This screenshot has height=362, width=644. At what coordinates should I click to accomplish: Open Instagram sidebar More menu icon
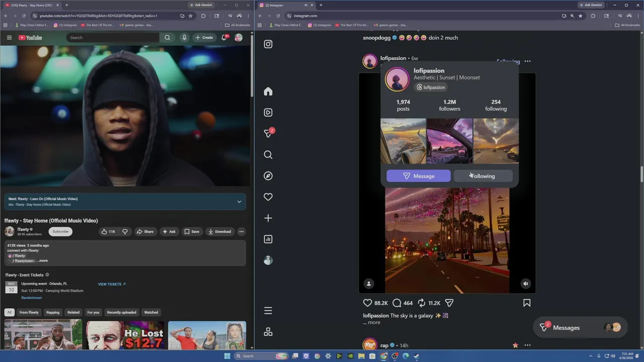pos(268,311)
